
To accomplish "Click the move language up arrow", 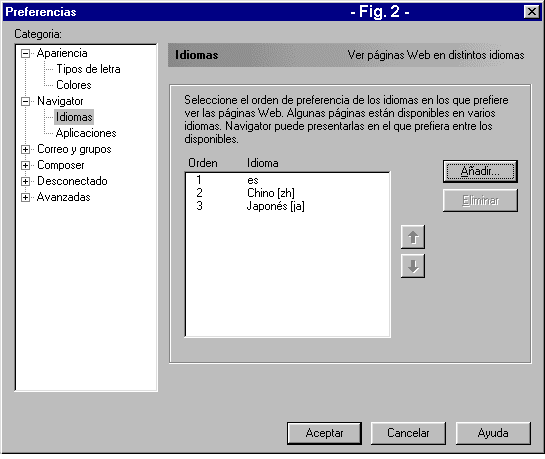I will click(x=413, y=237).
